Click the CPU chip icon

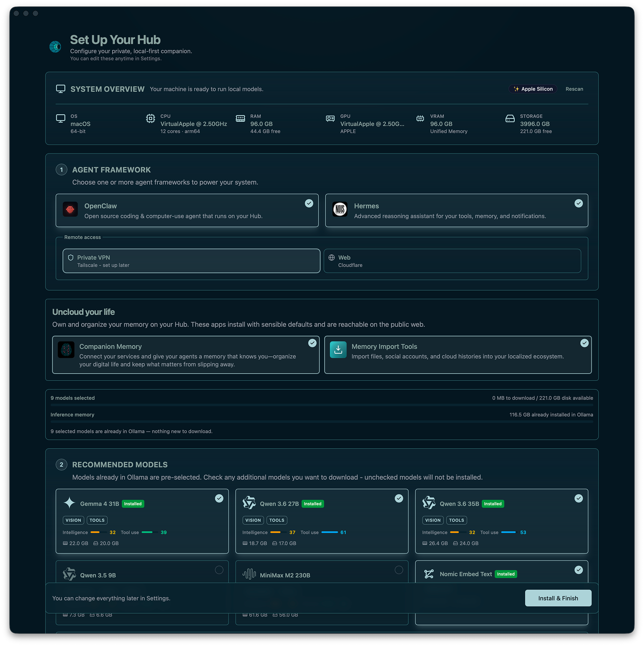(151, 118)
